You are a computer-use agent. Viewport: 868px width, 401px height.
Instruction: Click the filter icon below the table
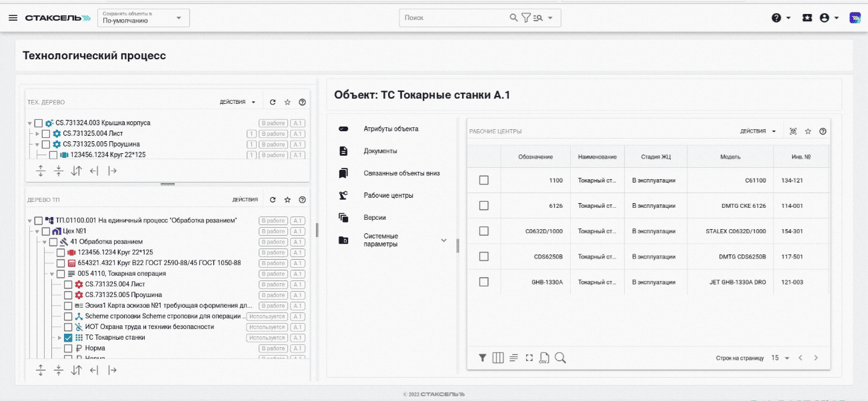[482, 358]
